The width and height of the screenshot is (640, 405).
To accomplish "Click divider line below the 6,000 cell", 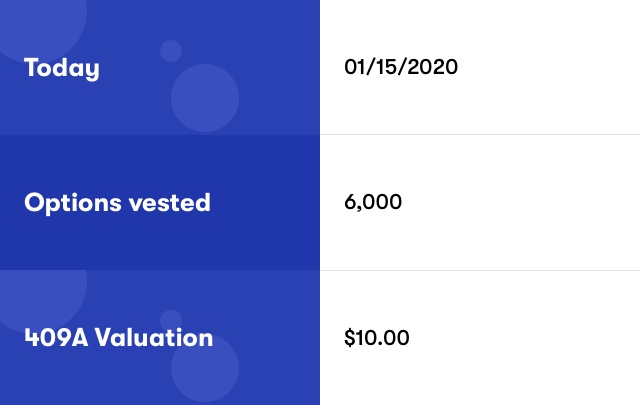I will (x=480, y=270).
